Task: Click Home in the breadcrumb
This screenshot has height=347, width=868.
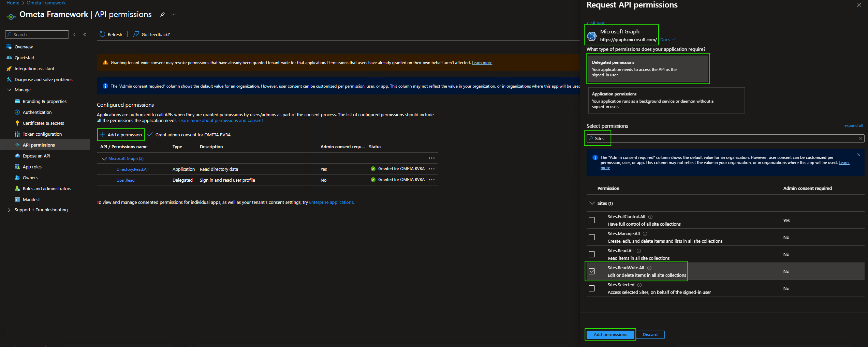Action: 13,3
